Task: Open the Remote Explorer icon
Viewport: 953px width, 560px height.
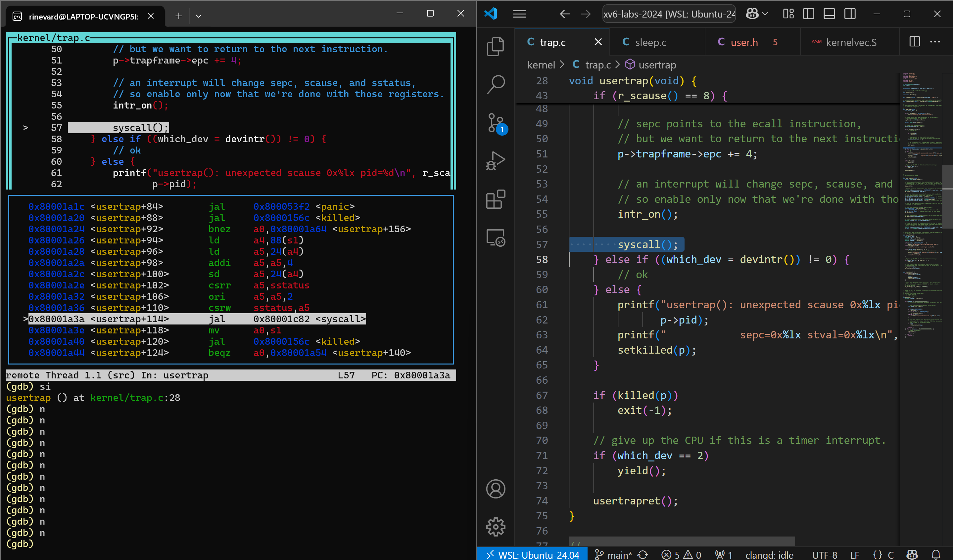Action: [x=496, y=238]
